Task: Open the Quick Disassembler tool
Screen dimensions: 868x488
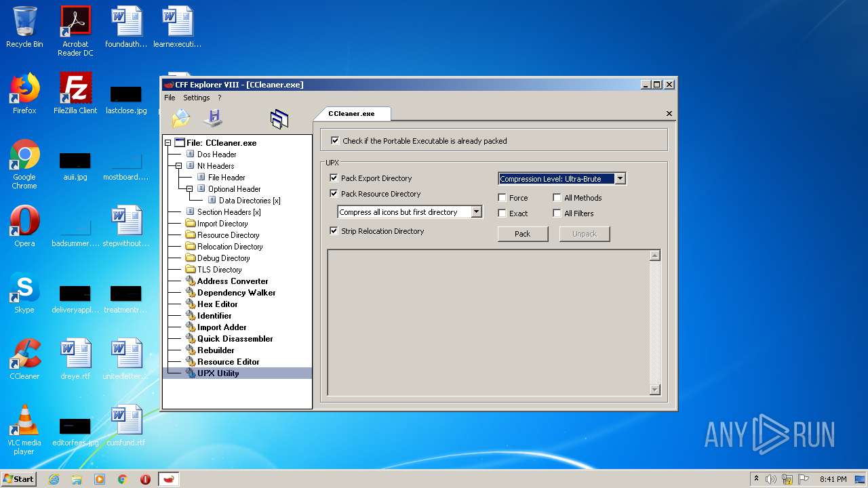Action: pos(235,339)
